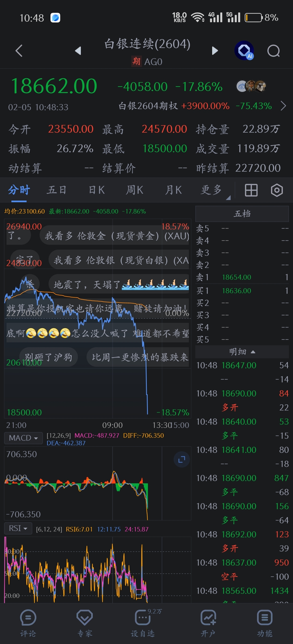The image size is (293, 644).
Task: Tap the 振幅 value 26.72%
Action: tap(75, 149)
